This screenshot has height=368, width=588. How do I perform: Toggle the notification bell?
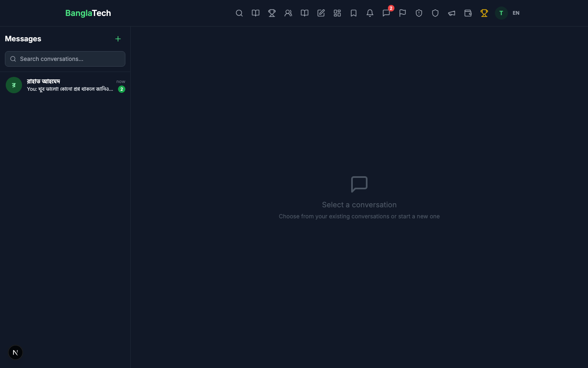click(x=370, y=13)
